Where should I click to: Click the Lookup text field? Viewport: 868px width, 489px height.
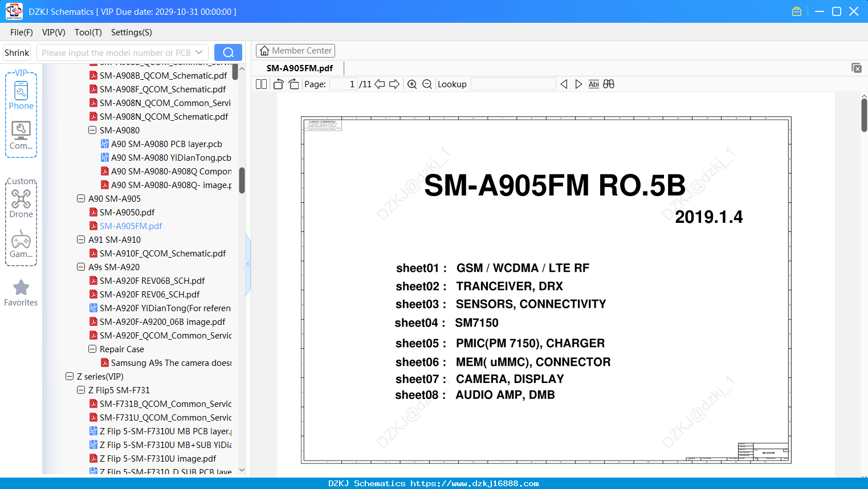pyautogui.click(x=514, y=84)
